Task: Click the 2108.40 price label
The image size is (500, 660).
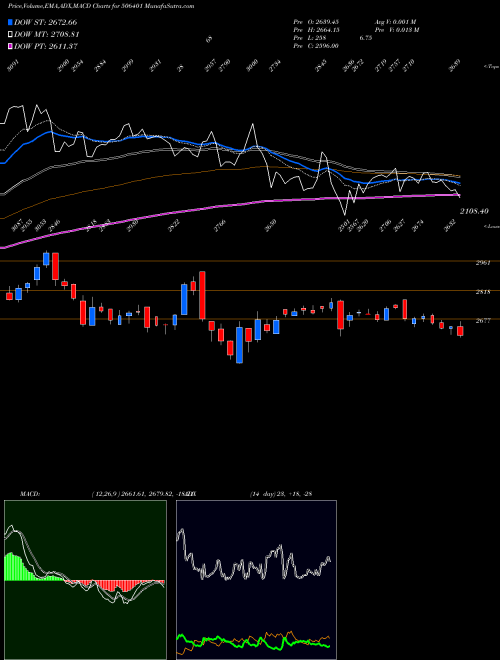Action: [x=474, y=211]
